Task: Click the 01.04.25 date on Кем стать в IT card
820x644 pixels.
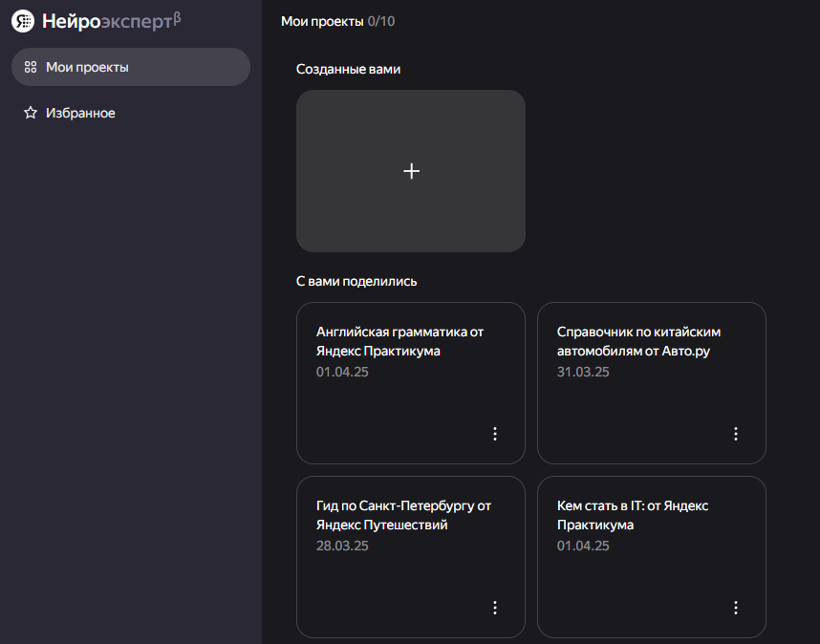Action: (x=583, y=546)
